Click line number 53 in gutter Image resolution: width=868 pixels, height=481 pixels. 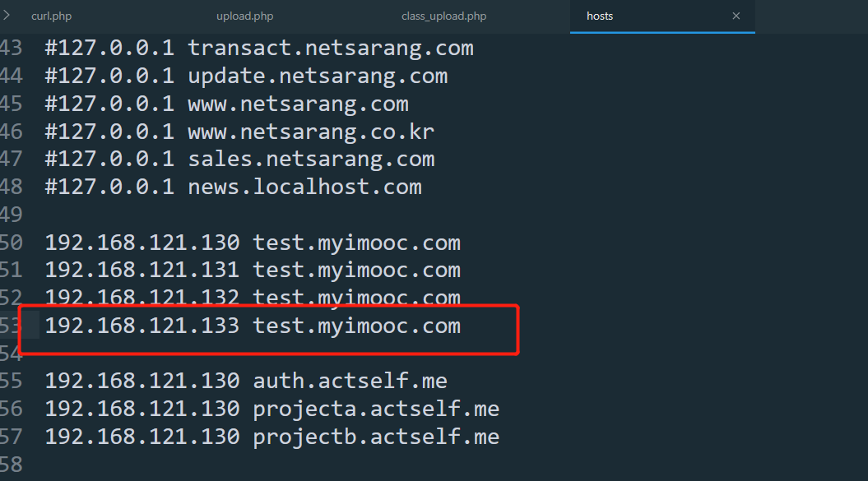(10, 326)
